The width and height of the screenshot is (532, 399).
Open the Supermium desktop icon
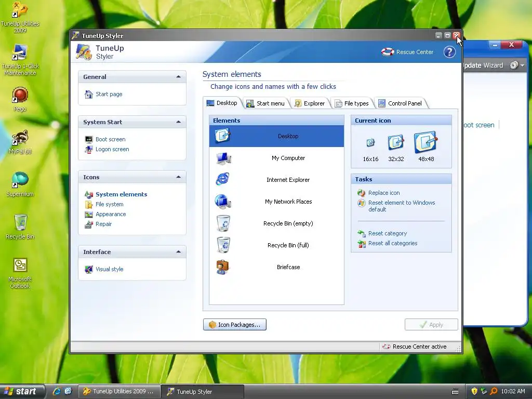[x=20, y=184]
